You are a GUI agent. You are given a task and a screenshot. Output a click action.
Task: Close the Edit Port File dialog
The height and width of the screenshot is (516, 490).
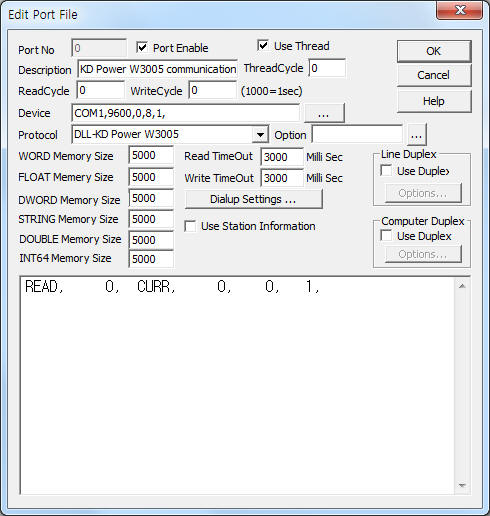460,10
